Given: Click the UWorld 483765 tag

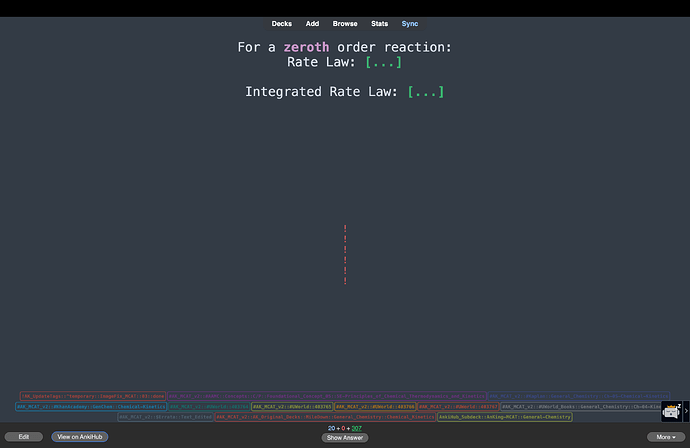Looking at the screenshot, I should (x=292, y=407).
